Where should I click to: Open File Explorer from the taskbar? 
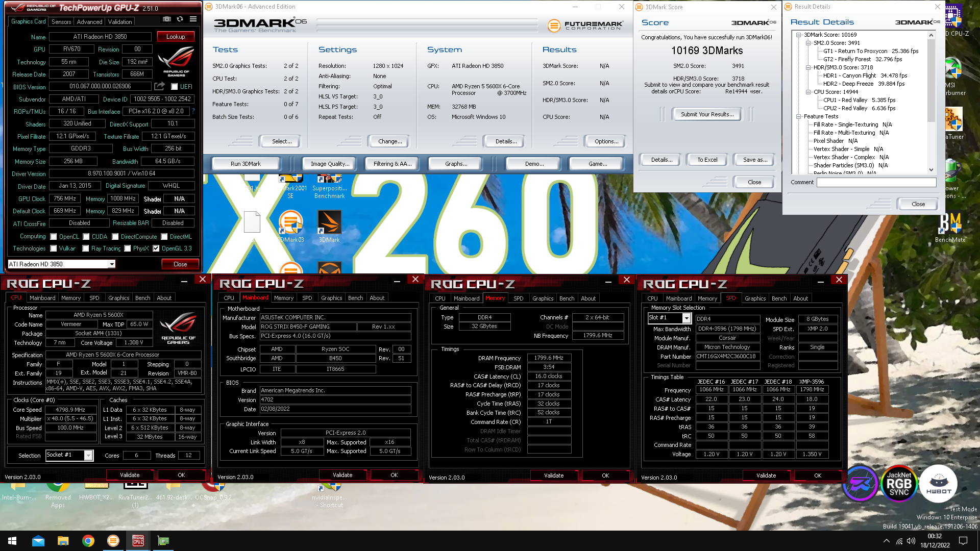63,541
